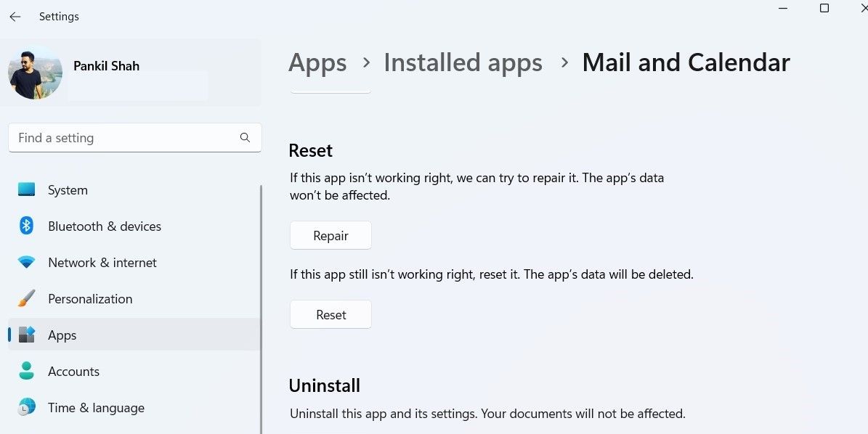Click the search magnifier icon
Screen dimensions: 868x434
245,138
